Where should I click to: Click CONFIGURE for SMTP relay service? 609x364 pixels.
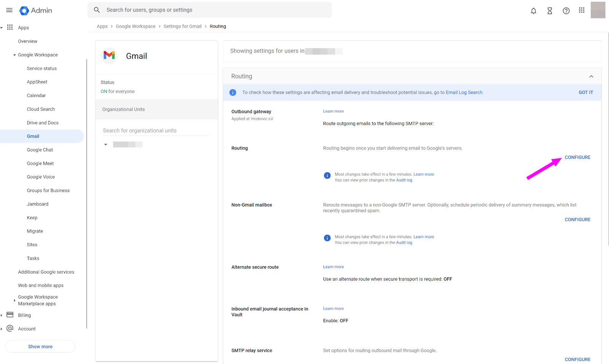click(x=577, y=359)
